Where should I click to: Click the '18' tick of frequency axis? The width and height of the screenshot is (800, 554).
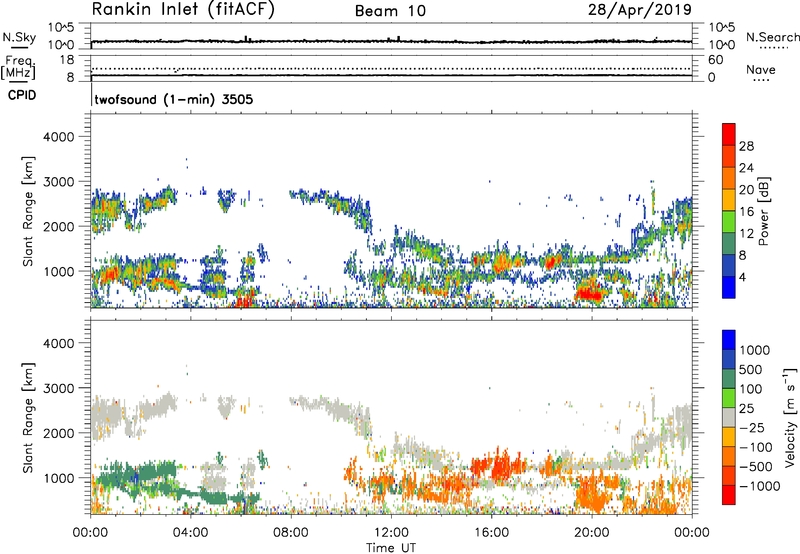[x=66, y=60]
